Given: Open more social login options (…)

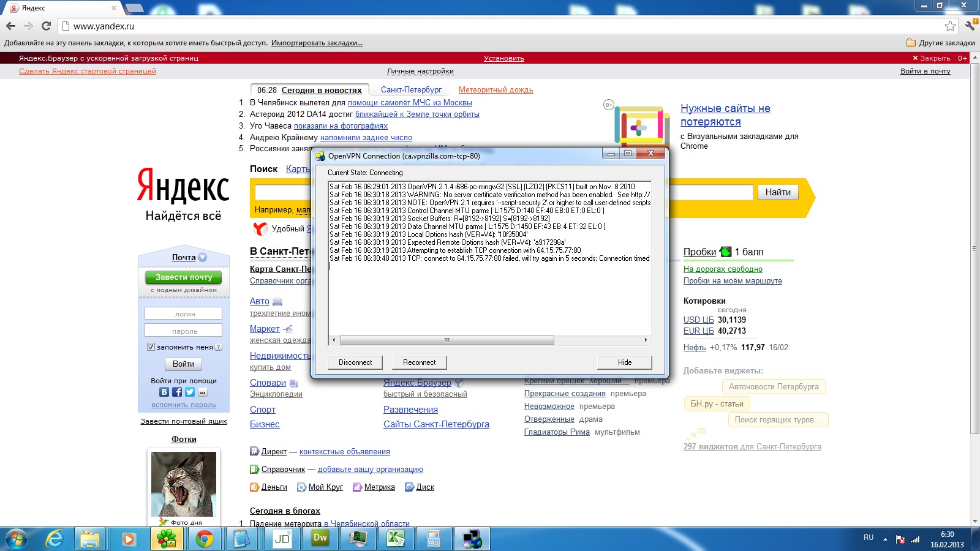Looking at the screenshot, I should click(x=203, y=392).
